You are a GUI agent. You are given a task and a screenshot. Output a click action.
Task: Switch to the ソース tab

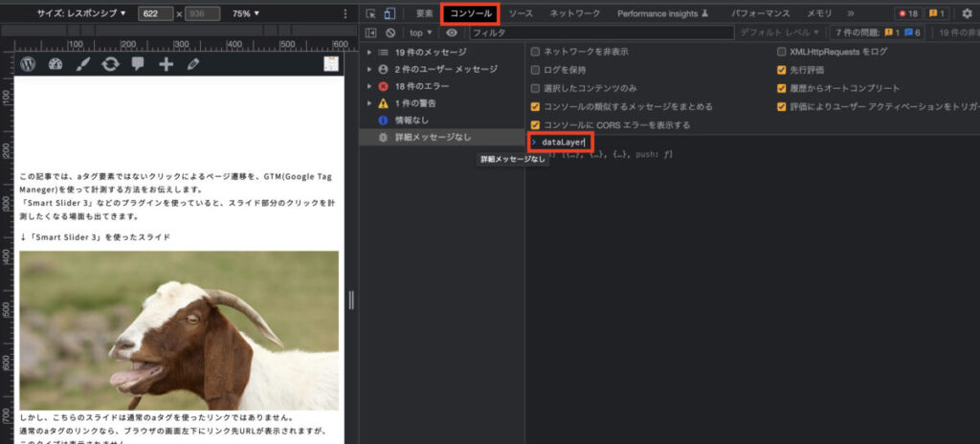pos(521,13)
